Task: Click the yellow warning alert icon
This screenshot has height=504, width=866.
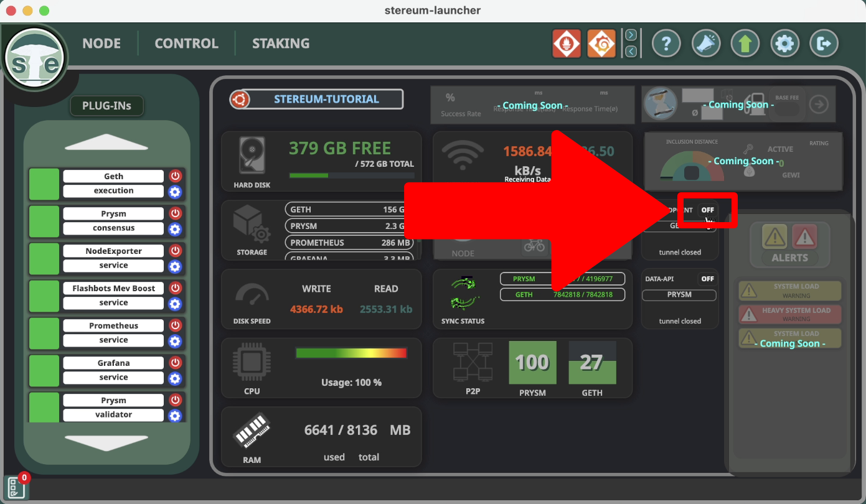Action: pos(774,237)
